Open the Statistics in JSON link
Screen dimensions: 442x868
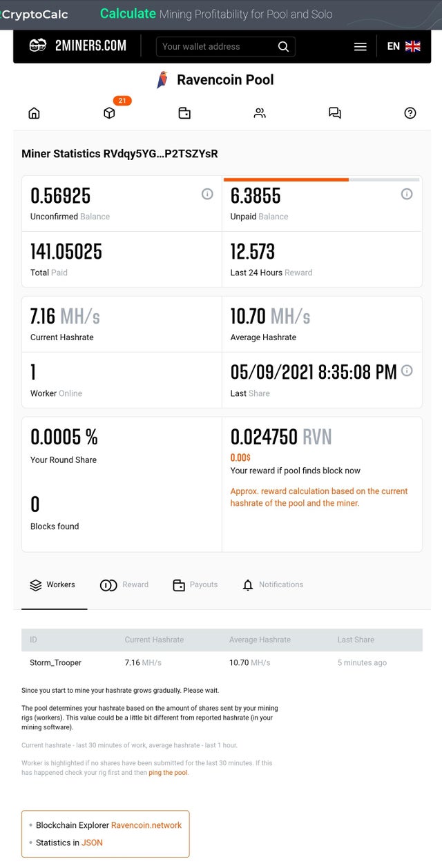click(x=92, y=842)
